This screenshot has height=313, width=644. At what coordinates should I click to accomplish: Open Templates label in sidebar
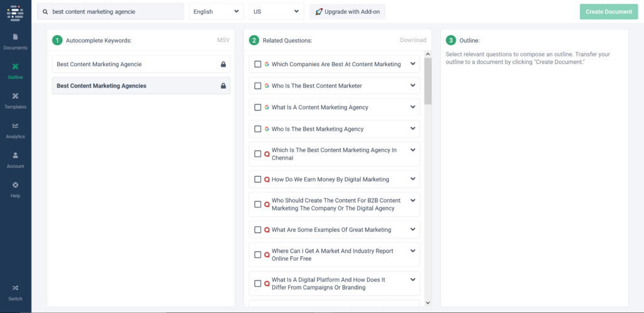(x=15, y=107)
